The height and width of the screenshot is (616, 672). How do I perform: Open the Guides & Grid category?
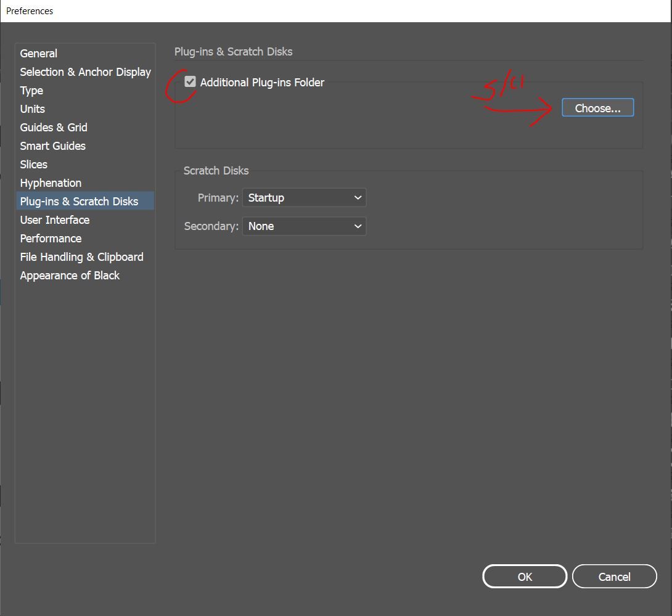click(x=54, y=128)
